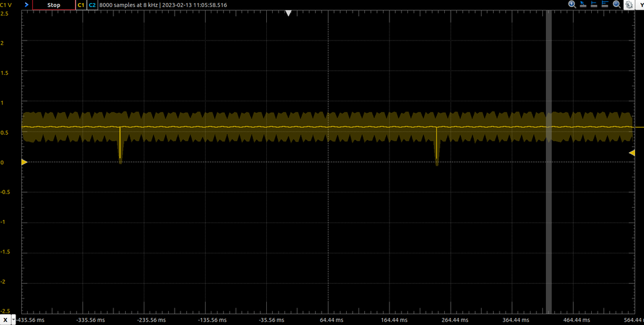Select the single horizontal cursor measurement icon
The height and width of the screenshot is (325, 644).
[594, 4]
